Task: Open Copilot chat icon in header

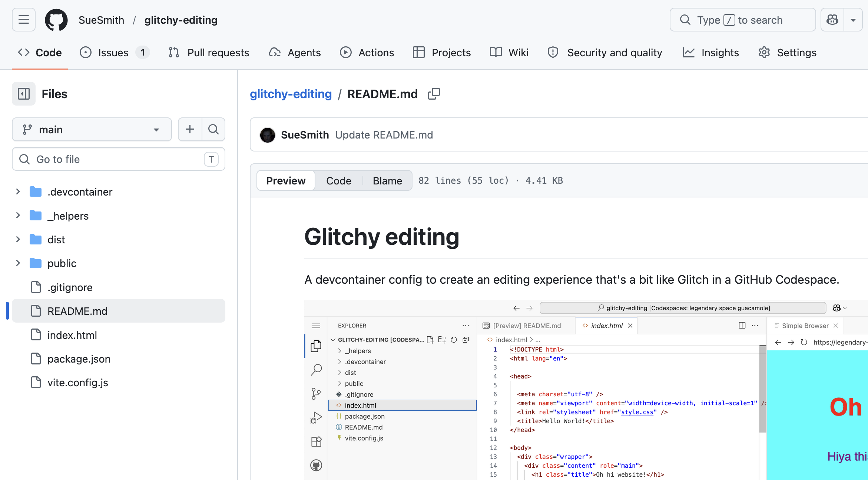Action: pos(832,20)
